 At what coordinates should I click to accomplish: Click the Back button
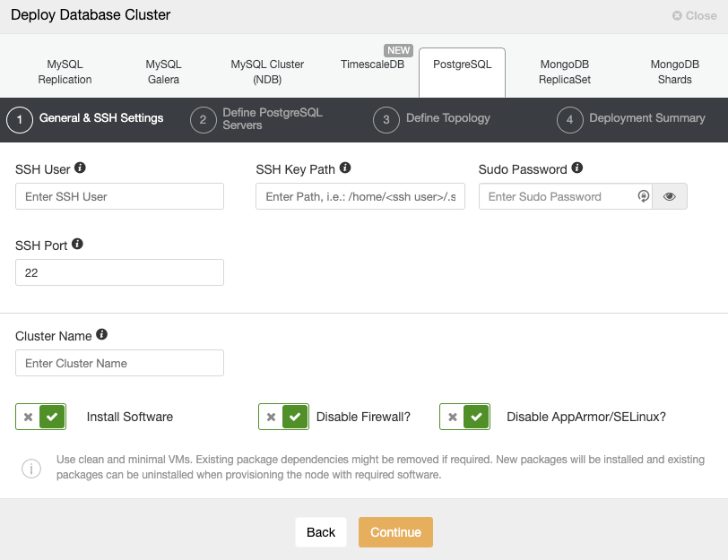coord(321,532)
